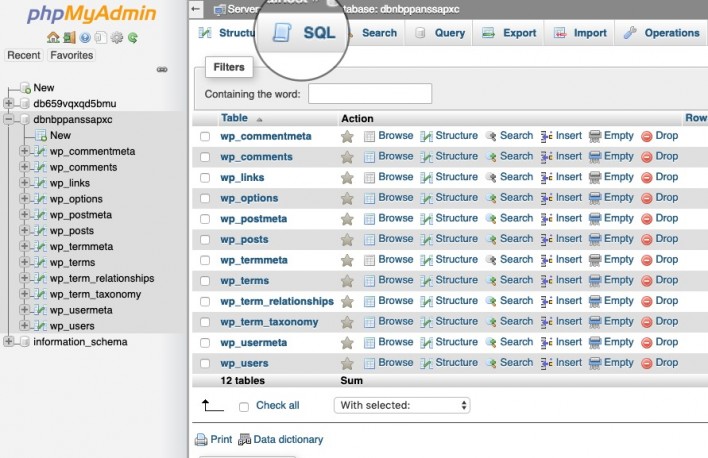This screenshot has height=458, width=708.
Task: Open phpMyAdmin Home icon
Action: pos(53,37)
